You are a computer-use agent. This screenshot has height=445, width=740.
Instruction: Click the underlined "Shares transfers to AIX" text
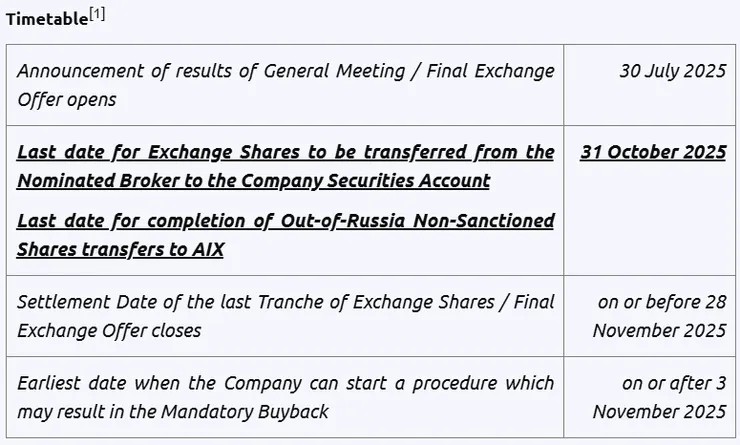point(120,249)
